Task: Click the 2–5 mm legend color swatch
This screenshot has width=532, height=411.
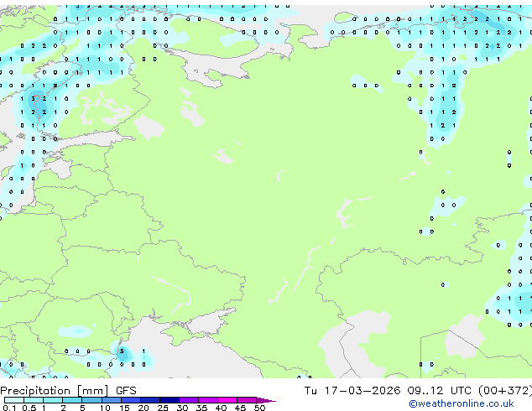Action: tap(72, 400)
